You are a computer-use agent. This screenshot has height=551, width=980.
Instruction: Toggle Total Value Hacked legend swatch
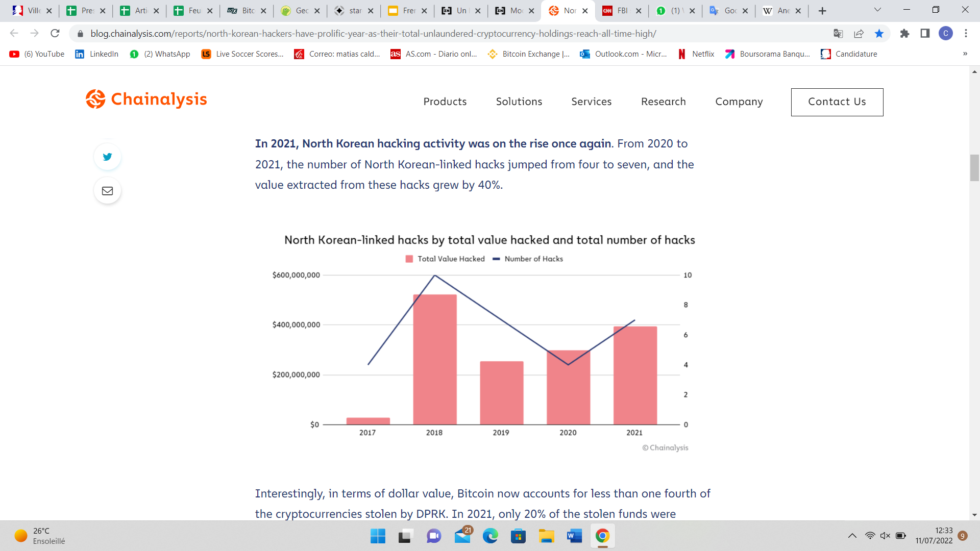tap(409, 259)
